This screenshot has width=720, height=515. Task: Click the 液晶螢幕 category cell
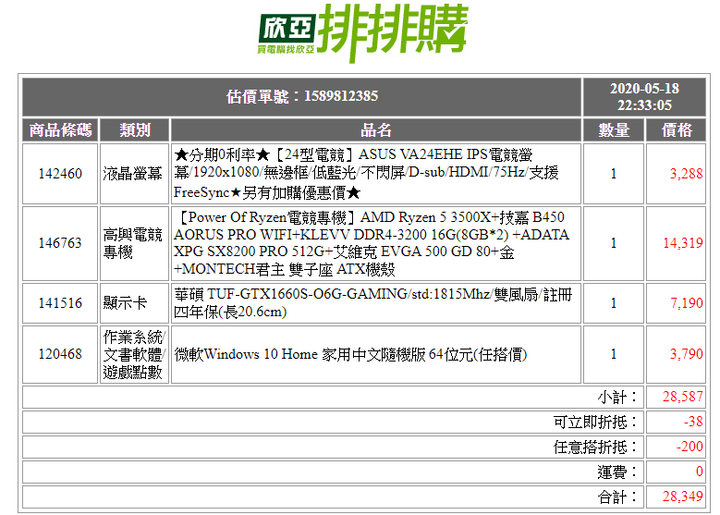click(x=133, y=174)
